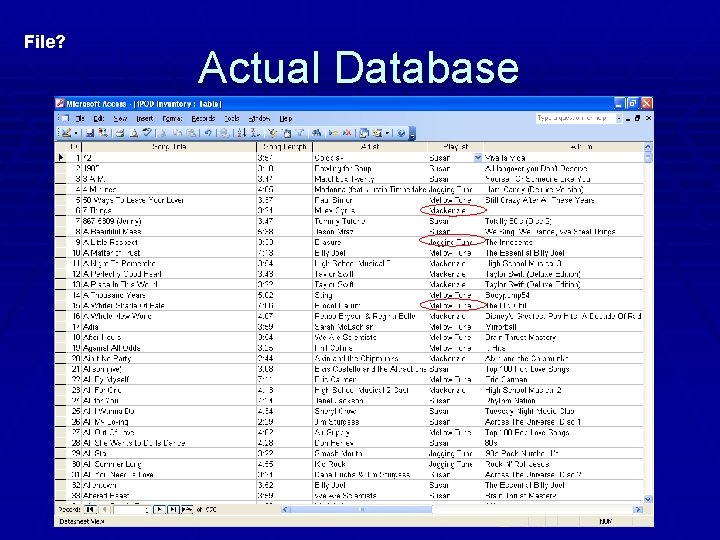Viewport: 720px width, 540px height.
Task: Click the new record navigation button
Action: click(x=186, y=509)
